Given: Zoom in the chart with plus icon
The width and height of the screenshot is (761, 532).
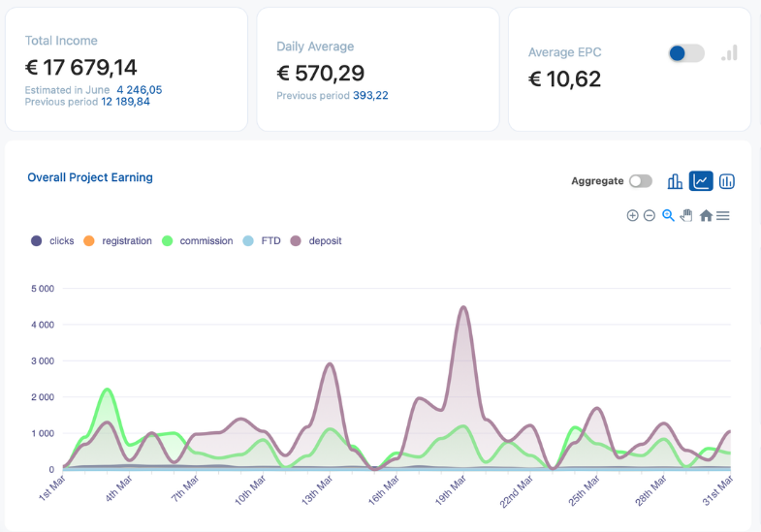Looking at the screenshot, I should (632, 215).
